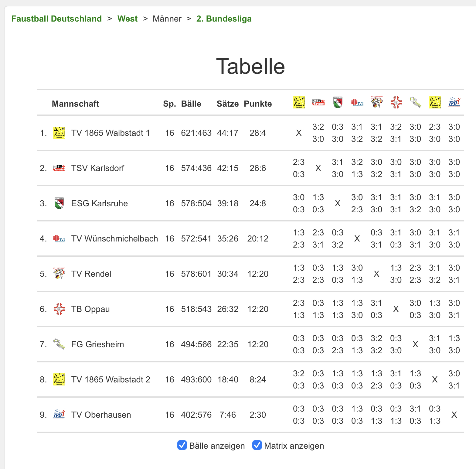Open TV 1865 Waibstadt 1 team name
476x469 pixels.
tap(110, 133)
